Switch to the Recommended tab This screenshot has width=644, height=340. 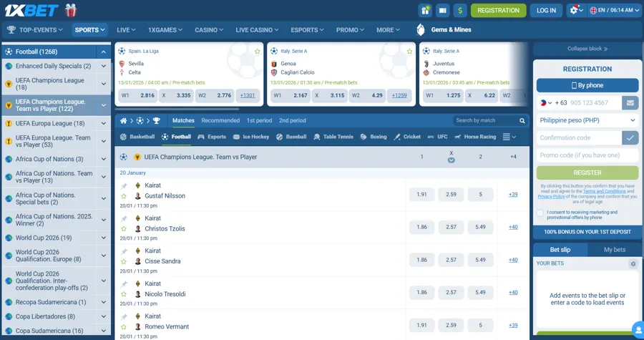[220, 121]
